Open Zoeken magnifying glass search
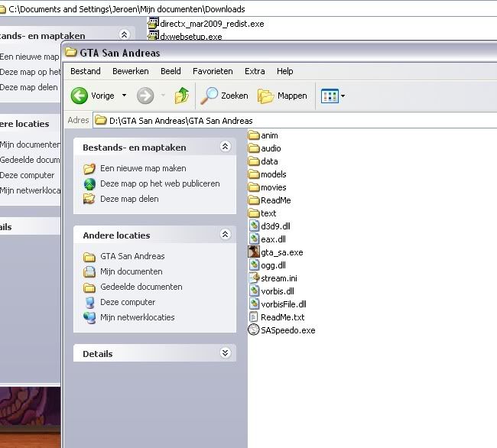497x448 pixels. pyautogui.click(x=224, y=96)
